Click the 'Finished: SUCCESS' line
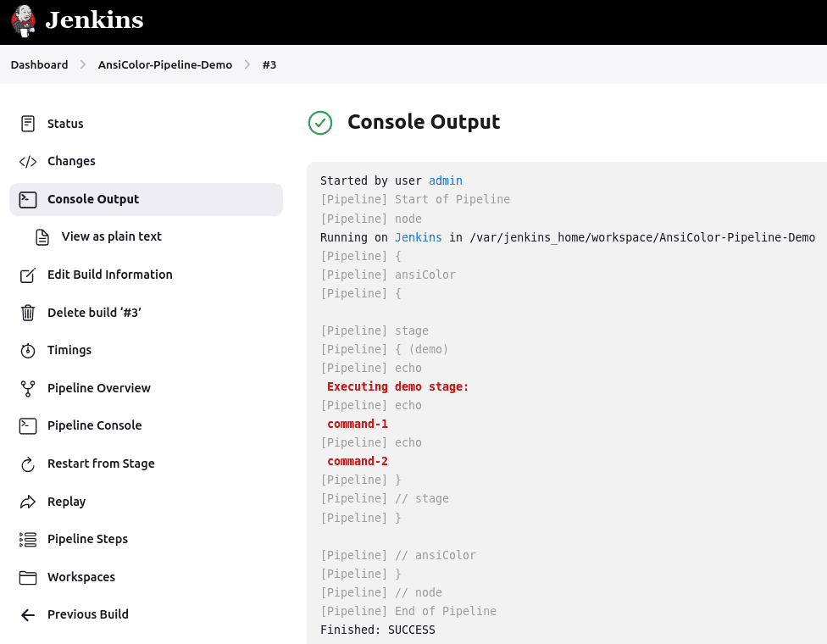This screenshot has width=827, height=644. (378, 630)
